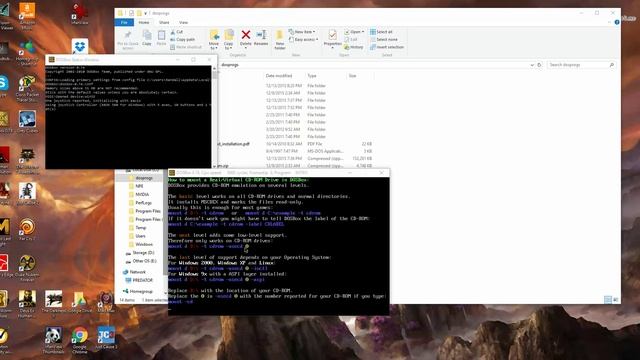Select the MS-DOS Application file row

point(295,151)
